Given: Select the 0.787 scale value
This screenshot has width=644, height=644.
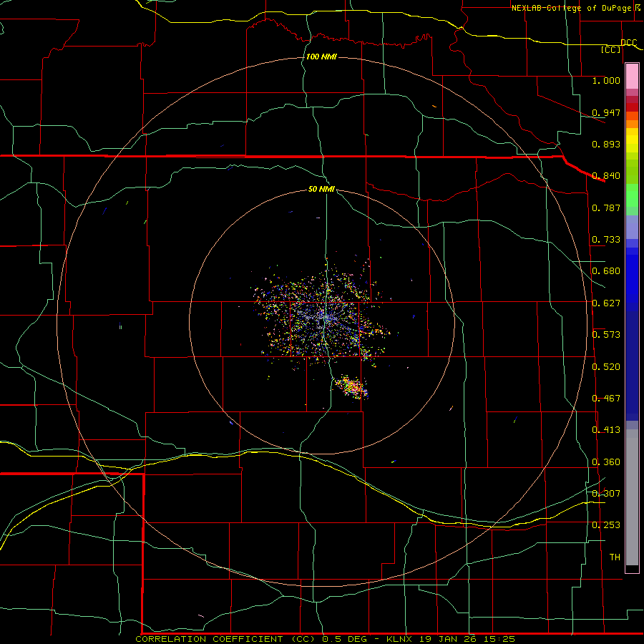Looking at the screenshot, I should [606, 208].
